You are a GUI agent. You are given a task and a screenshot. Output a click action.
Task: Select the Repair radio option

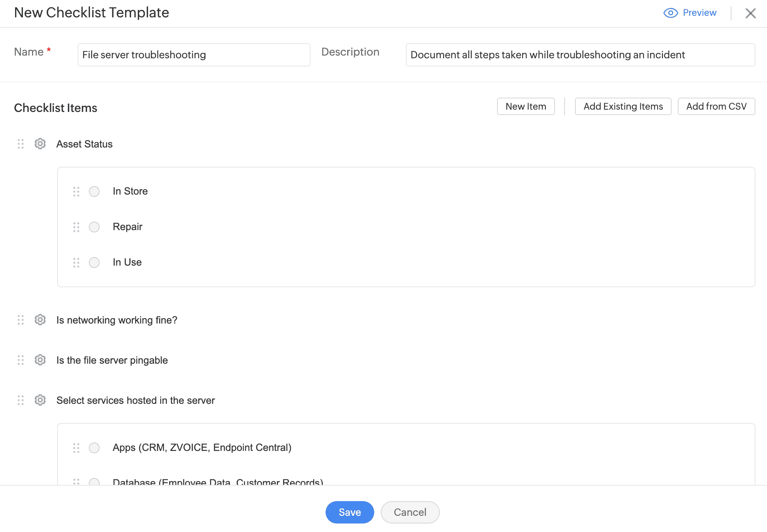pyautogui.click(x=94, y=227)
